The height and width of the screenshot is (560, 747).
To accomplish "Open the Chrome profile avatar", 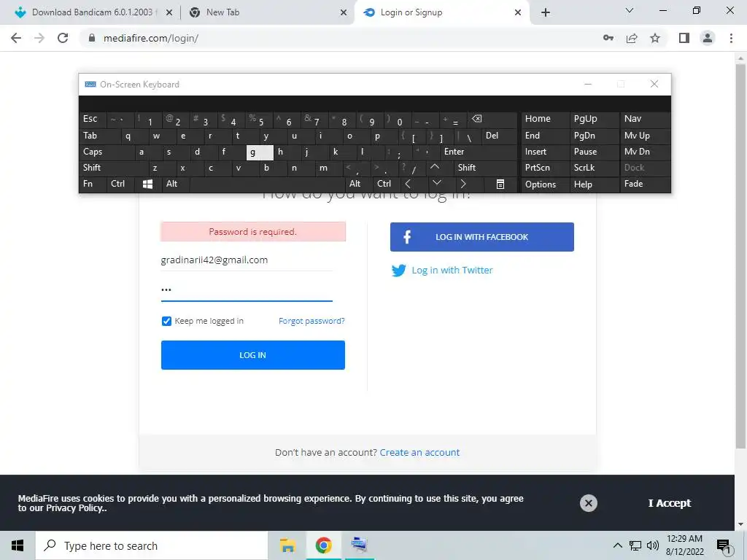I will 708,38.
